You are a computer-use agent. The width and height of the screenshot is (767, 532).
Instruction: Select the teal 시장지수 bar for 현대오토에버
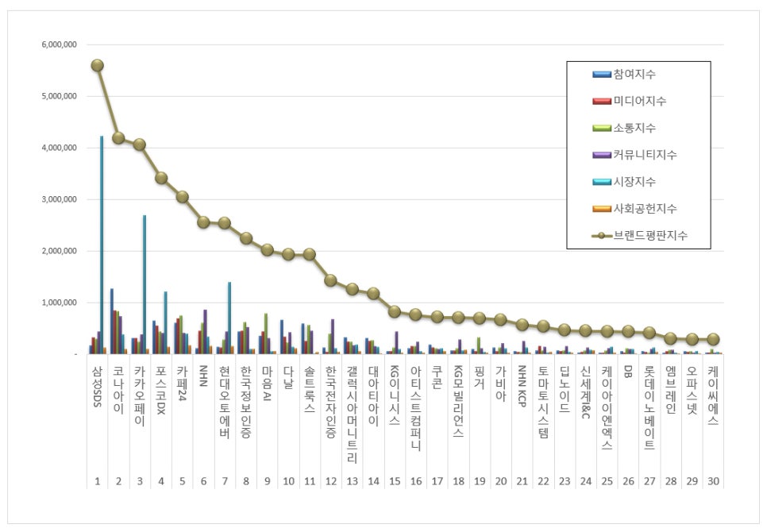[229, 318]
